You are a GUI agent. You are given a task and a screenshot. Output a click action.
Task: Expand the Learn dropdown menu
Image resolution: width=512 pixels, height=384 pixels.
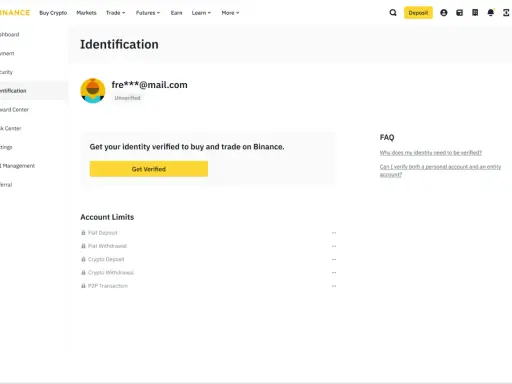pos(201,13)
